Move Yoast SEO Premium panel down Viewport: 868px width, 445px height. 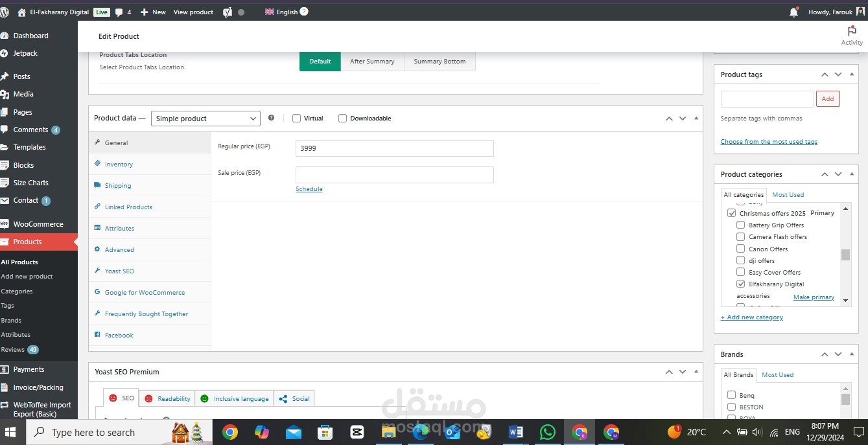pos(683,372)
